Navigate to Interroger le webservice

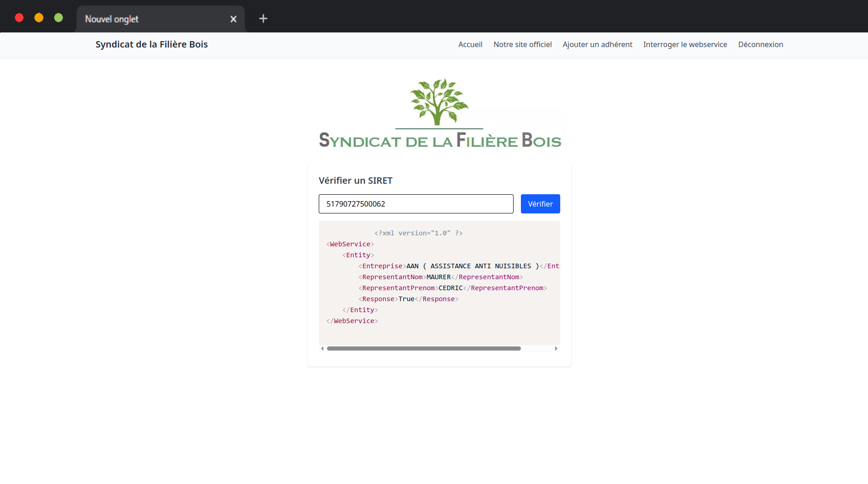click(x=685, y=45)
